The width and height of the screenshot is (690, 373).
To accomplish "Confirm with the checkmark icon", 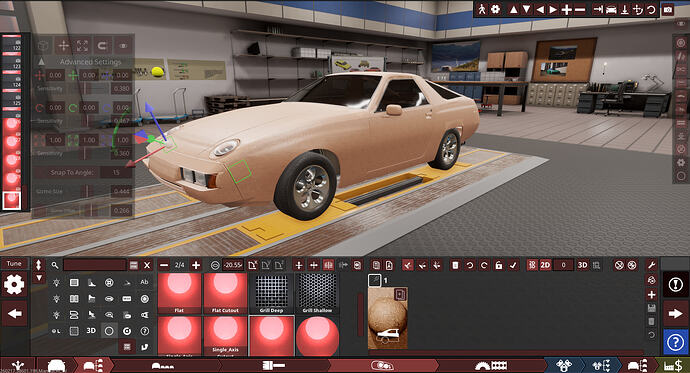I will (513, 265).
